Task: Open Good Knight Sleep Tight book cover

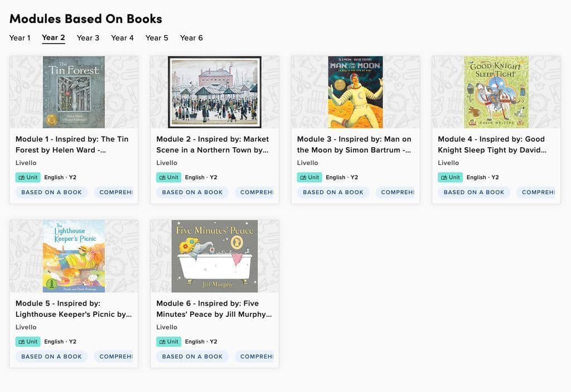Action: tap(496, 92)
